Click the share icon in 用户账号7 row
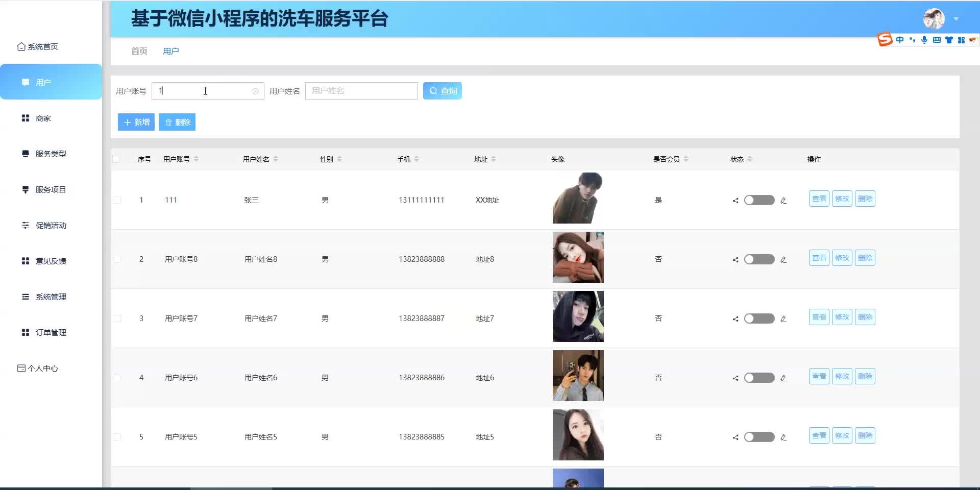Viewport: 980px width, 490px height. (736, 319)
